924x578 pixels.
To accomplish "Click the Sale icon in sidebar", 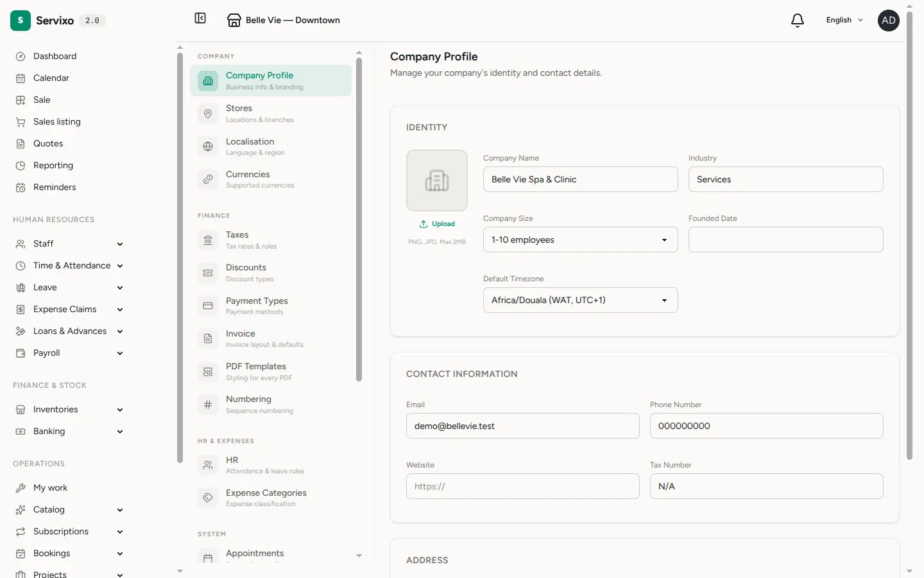I will (x=21, y=100).
